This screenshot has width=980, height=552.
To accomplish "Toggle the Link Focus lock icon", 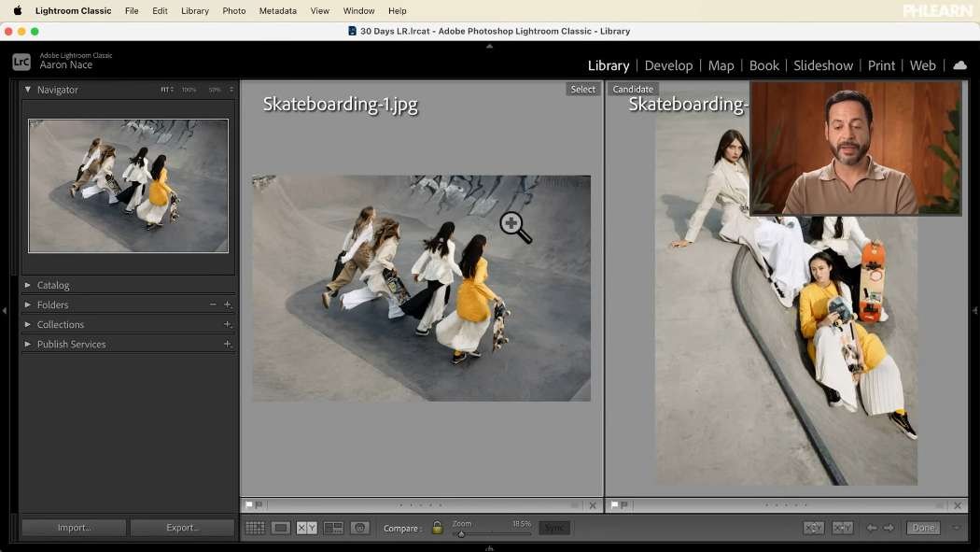I will pyautogui.click(x=438, y=528).
